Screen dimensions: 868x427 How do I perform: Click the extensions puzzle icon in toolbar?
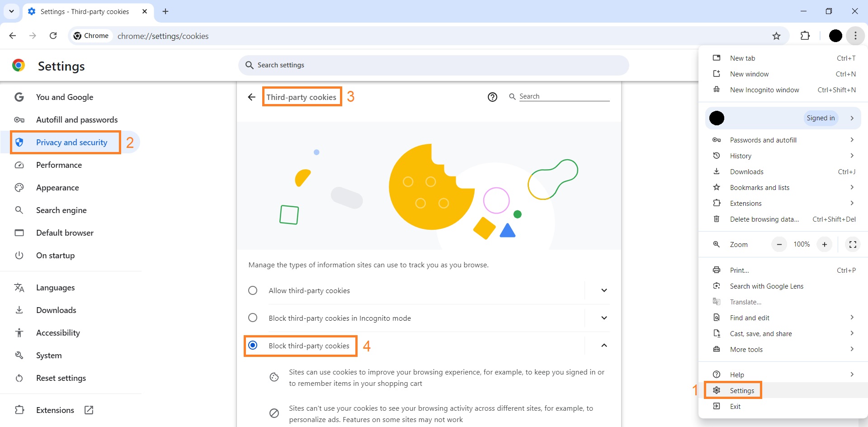(x=806, y=36)
